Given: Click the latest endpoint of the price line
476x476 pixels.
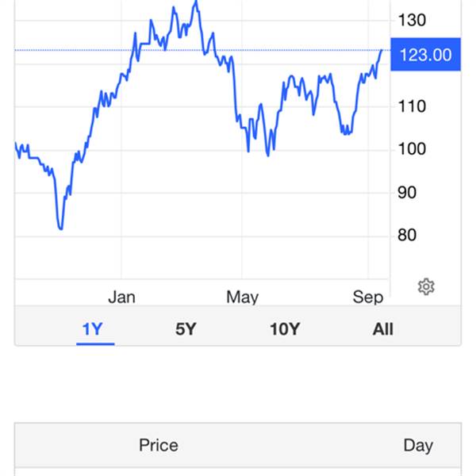Looking at the screenshot, I should coord(382,50).
